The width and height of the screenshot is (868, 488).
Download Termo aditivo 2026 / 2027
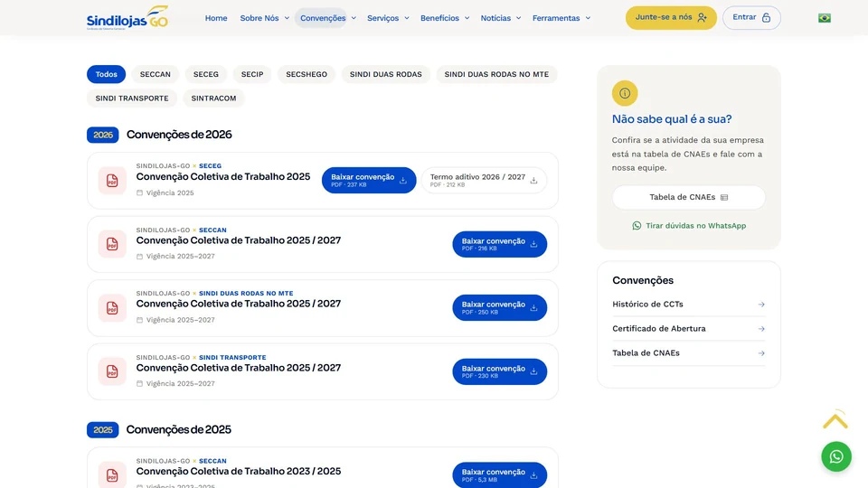pyautogui.click(x=484, y=181)
